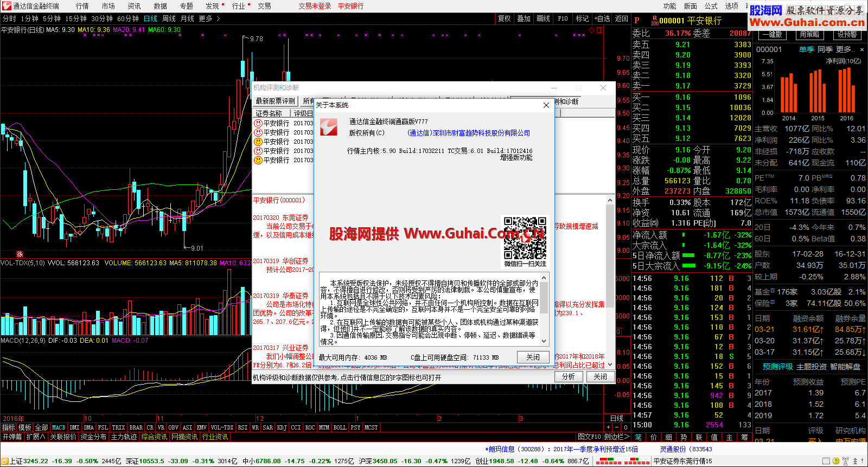Open the 最新股票评测 tab

click(276, 101)
